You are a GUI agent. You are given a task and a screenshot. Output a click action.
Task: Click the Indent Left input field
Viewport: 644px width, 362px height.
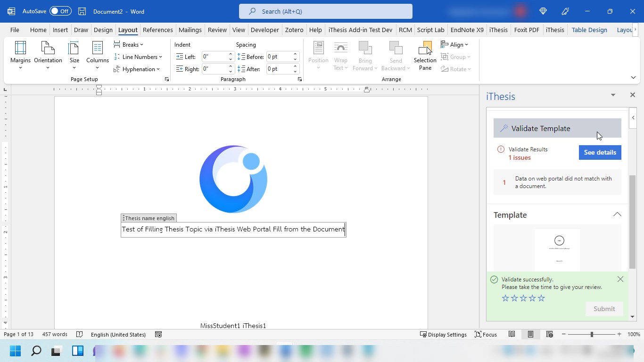tap(215, 57)
